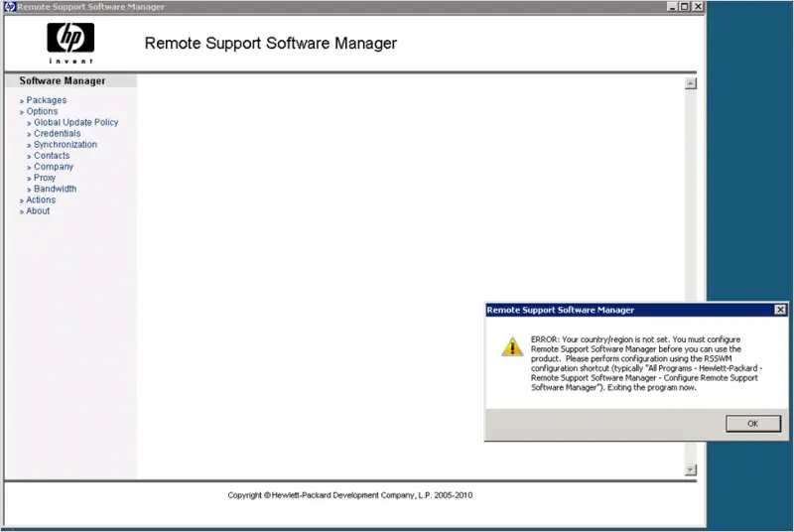Screen dimensions: 794x532
Task: Click the Hewlett-Packard copyright text in the footer
Action: pos(350,495)
